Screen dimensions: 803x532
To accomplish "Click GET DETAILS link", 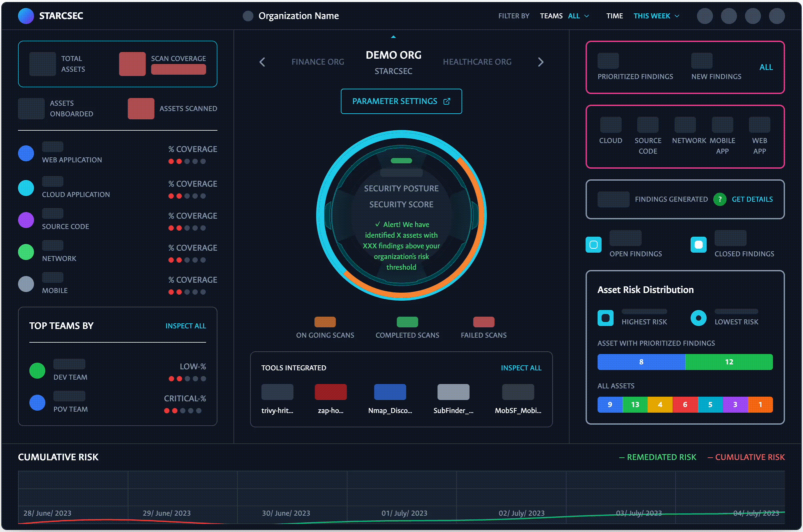I will click(x=752, y=199).
